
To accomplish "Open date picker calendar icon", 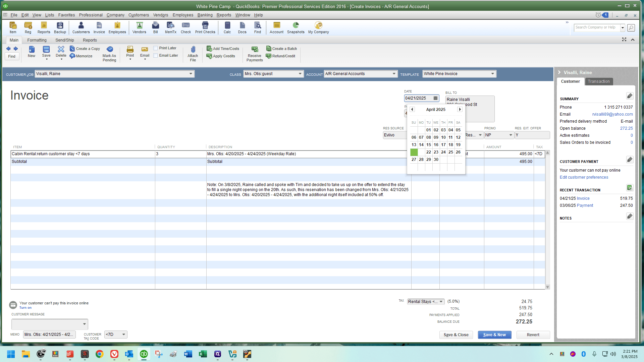I will click(435, 98).
